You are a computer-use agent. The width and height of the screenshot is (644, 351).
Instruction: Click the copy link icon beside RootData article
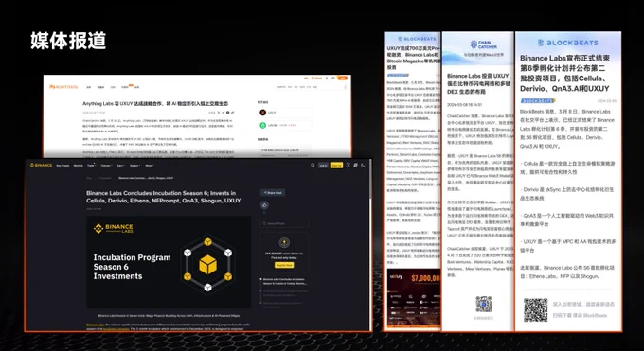pos(232,112)
